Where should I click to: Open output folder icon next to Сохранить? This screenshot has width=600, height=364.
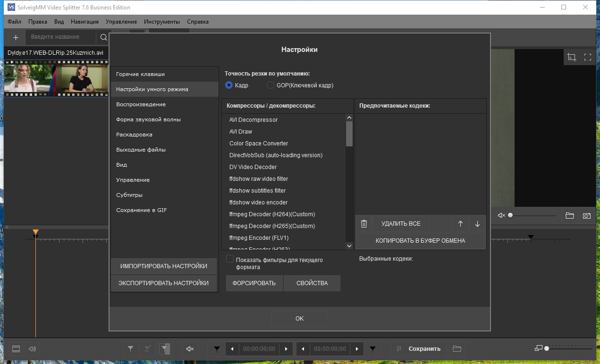[456, 349]
